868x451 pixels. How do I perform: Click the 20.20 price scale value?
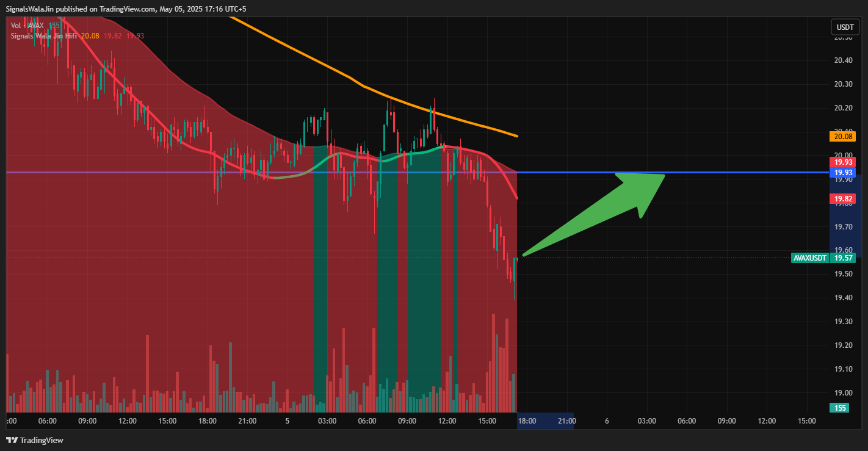click(843, 108)
